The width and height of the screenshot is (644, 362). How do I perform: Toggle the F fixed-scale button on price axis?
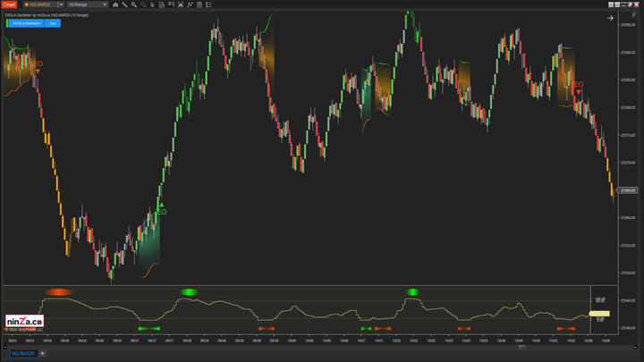click(x=631, y=17)
